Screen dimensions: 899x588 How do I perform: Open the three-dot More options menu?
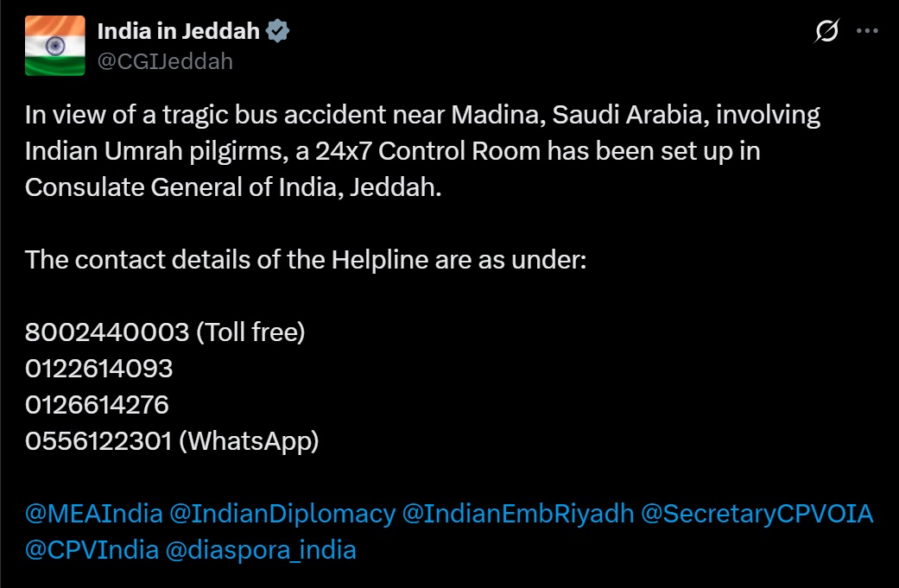pyautogui.click(x=866, y=31)
